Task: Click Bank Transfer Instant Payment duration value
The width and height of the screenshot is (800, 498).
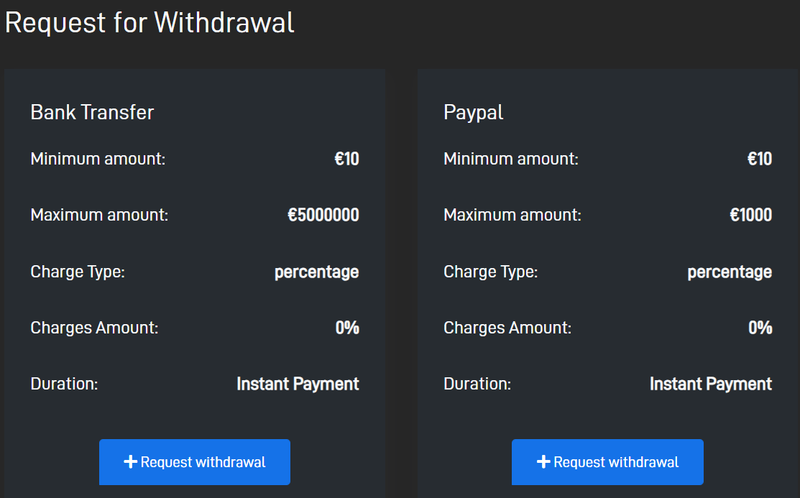Action: click(298, 384)
